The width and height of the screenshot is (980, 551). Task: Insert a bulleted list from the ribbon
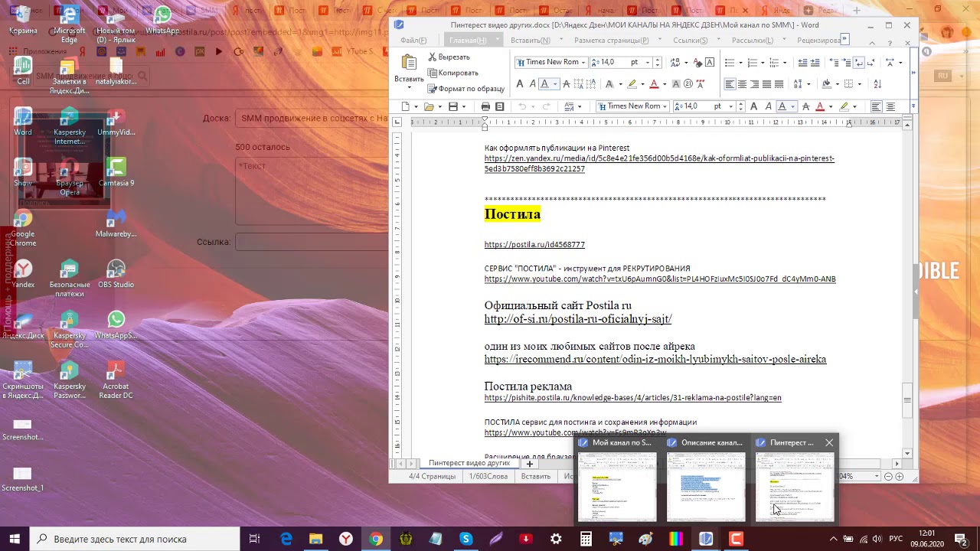click(x=730, y=62)
